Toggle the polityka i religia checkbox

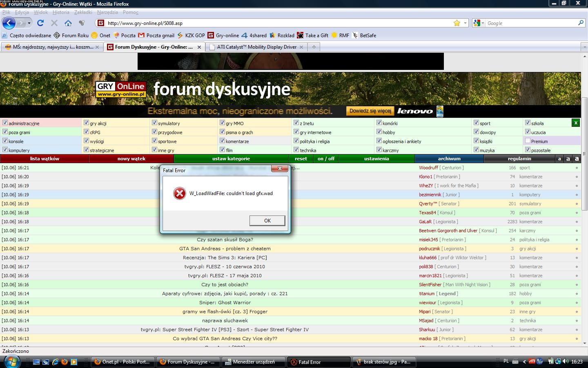pyautogui.click(x=296, y=141)
